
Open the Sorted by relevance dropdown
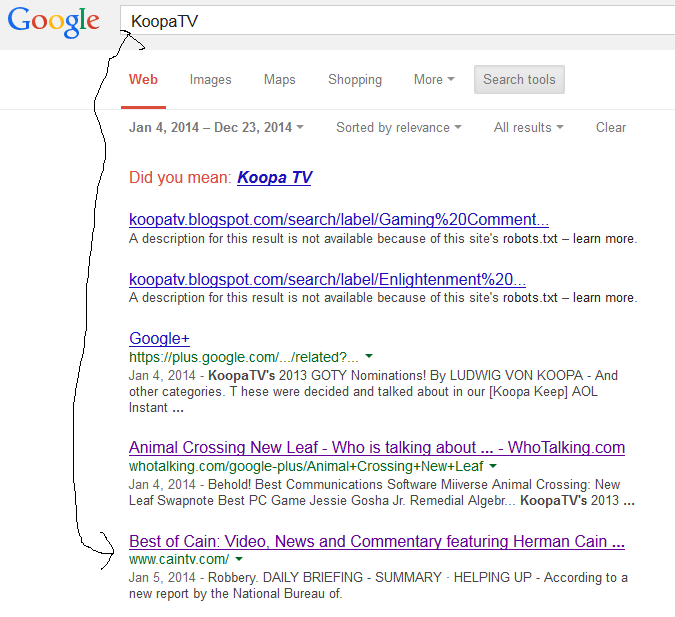click(x=399, y=127)
